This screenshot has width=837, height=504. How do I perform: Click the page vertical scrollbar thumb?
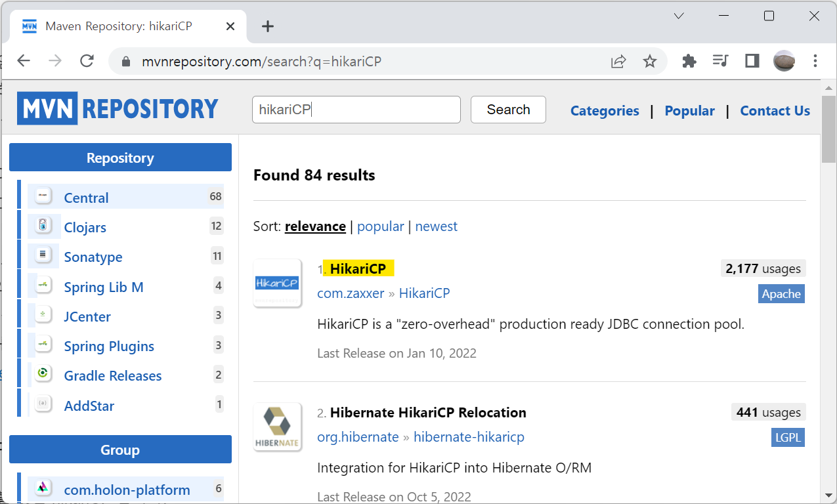click(828, 129)
